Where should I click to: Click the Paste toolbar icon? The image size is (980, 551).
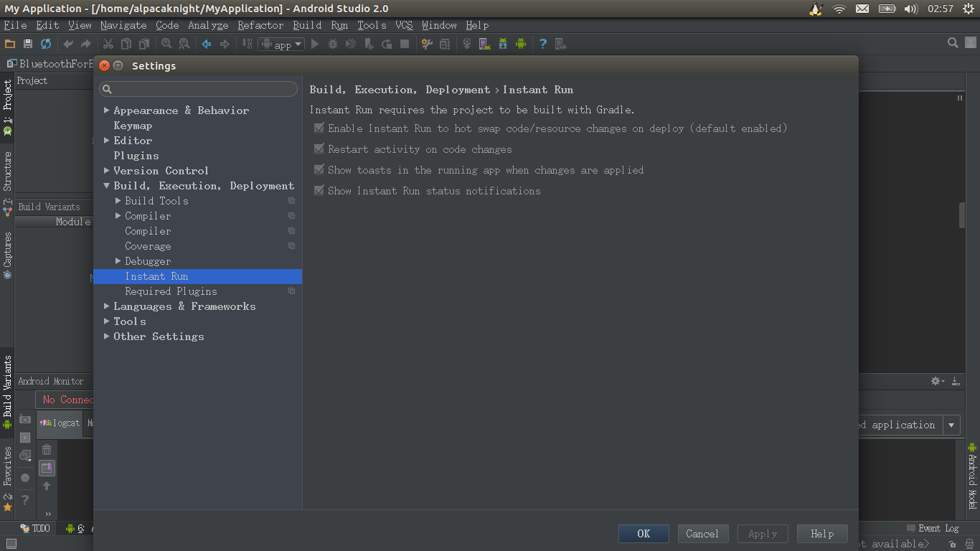pos(144,44)
